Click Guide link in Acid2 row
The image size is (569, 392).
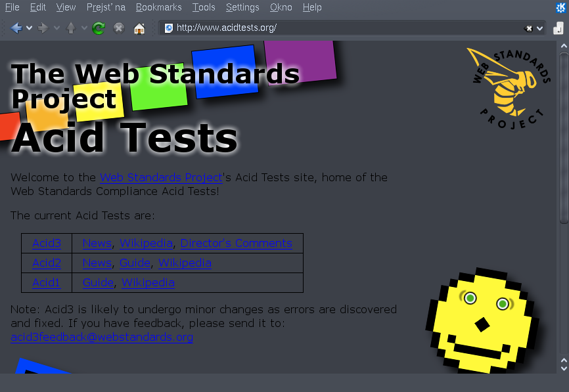point(135,263)
